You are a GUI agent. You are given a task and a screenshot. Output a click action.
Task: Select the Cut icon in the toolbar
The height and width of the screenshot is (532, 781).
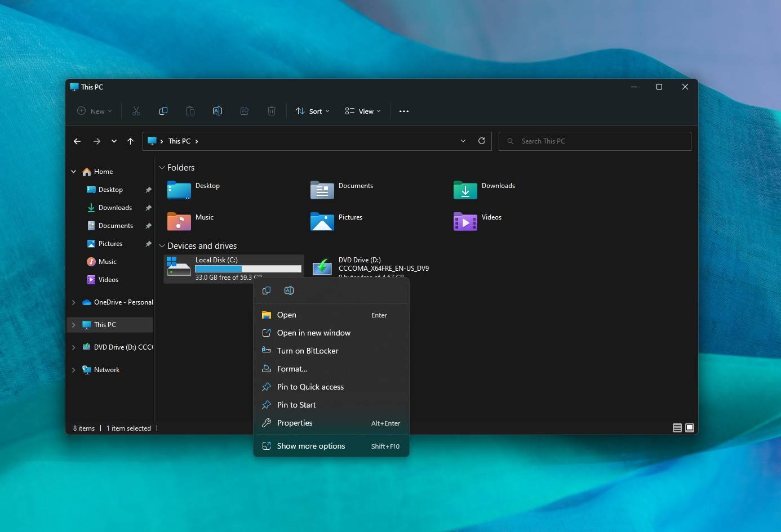[136, 111]
